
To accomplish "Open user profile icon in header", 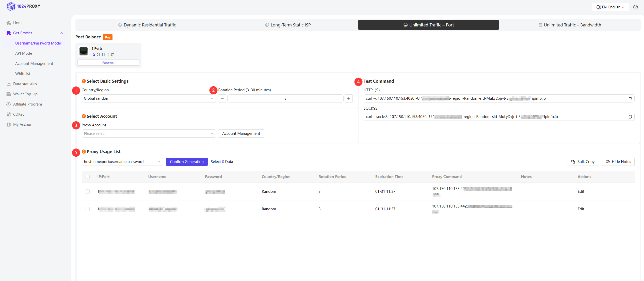I will 635,7.
